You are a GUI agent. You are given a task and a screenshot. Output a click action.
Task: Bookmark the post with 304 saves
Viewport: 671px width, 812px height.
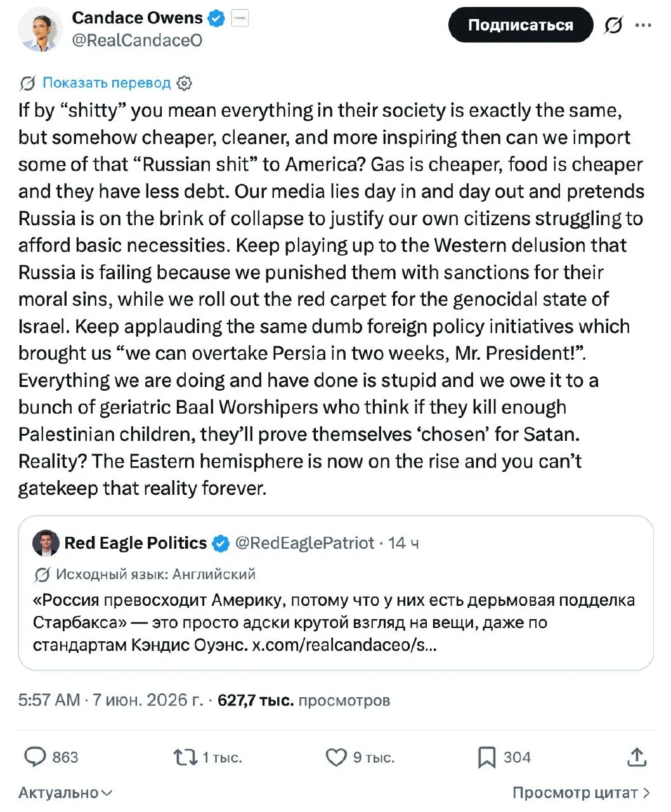tap(486, 757)
